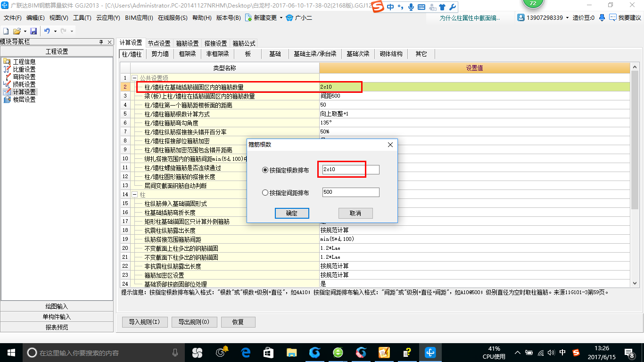Click the 广小二 assistant mascot icon
This screenshot has height=362, width=644.
(289, 18)
